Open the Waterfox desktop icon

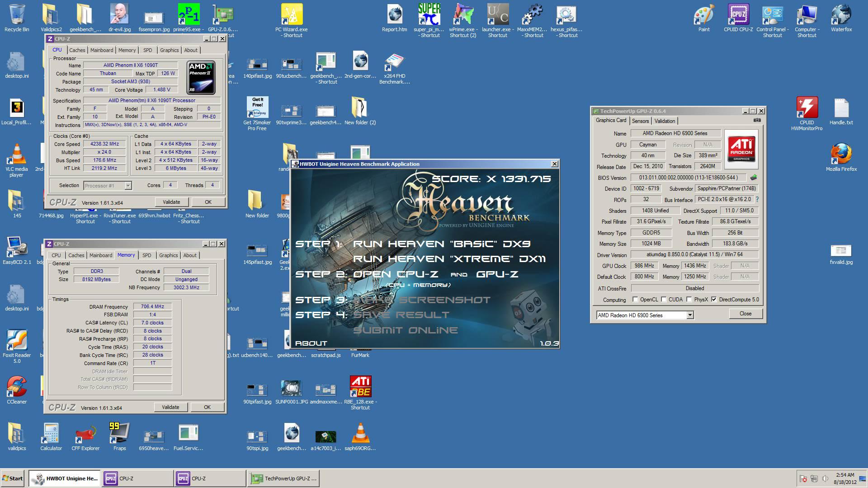pos(841,18)
